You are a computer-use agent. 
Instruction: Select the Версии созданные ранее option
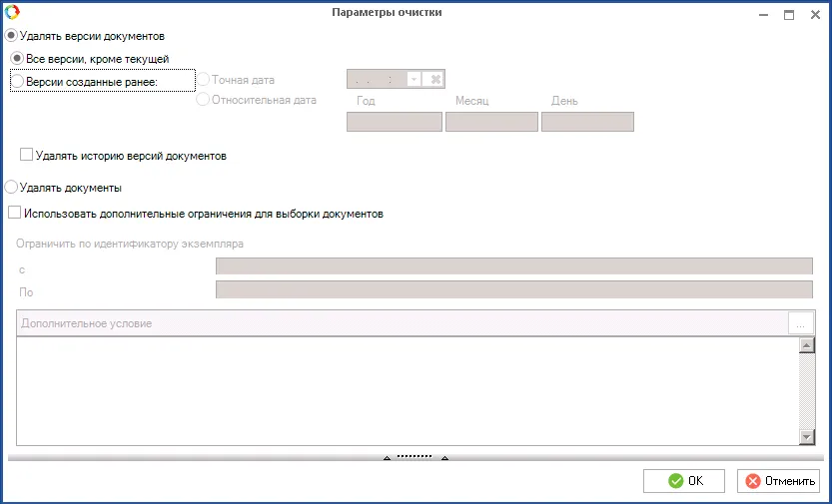pos(17,81)
